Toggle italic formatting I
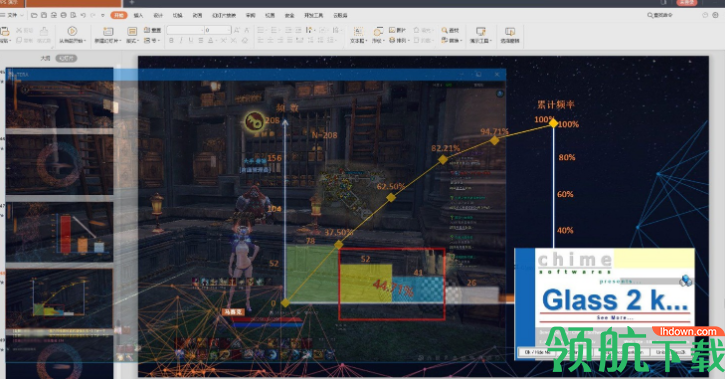 (181, 41)
